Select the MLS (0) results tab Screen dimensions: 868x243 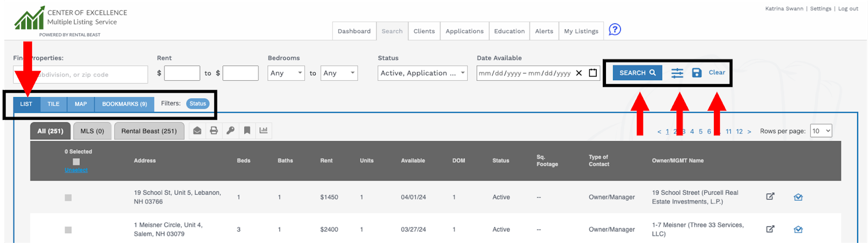[92, 131]
